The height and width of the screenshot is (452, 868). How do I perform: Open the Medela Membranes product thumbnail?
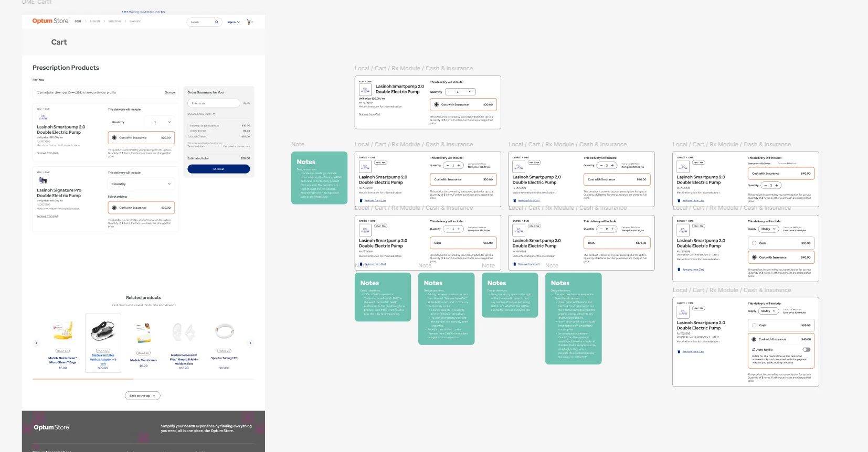[x=143, y=333]
